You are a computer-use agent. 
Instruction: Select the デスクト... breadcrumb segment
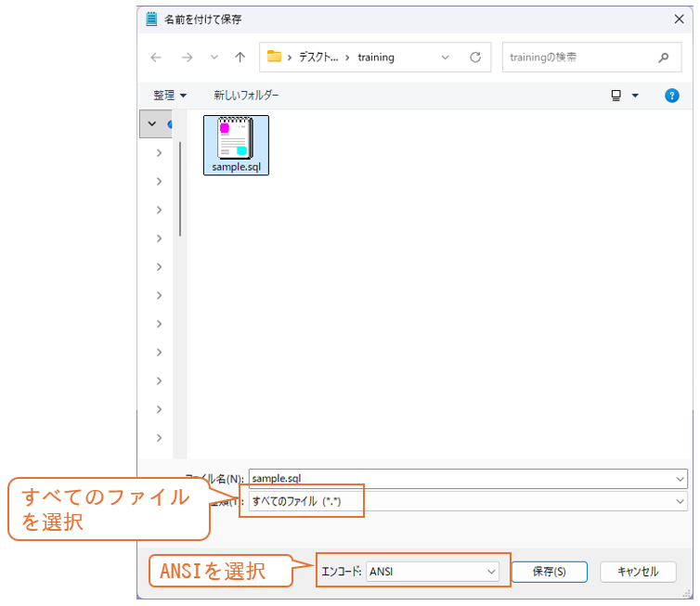318,58
